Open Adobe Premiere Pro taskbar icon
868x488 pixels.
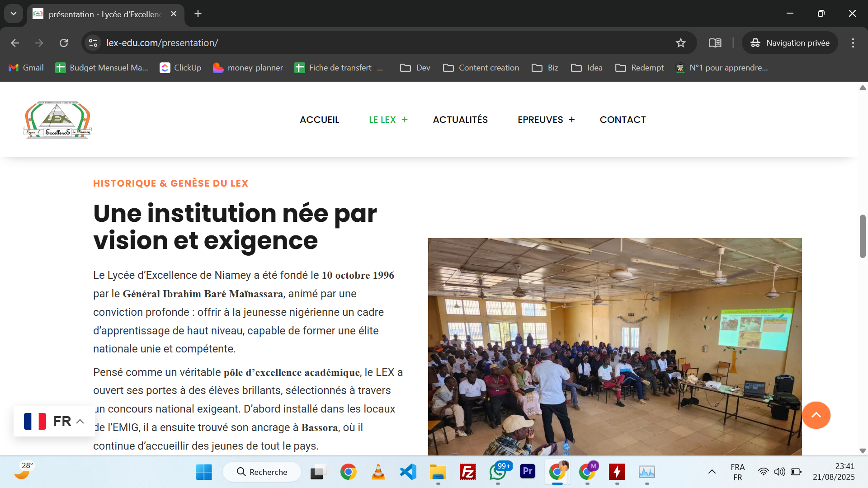click(527, 472)
